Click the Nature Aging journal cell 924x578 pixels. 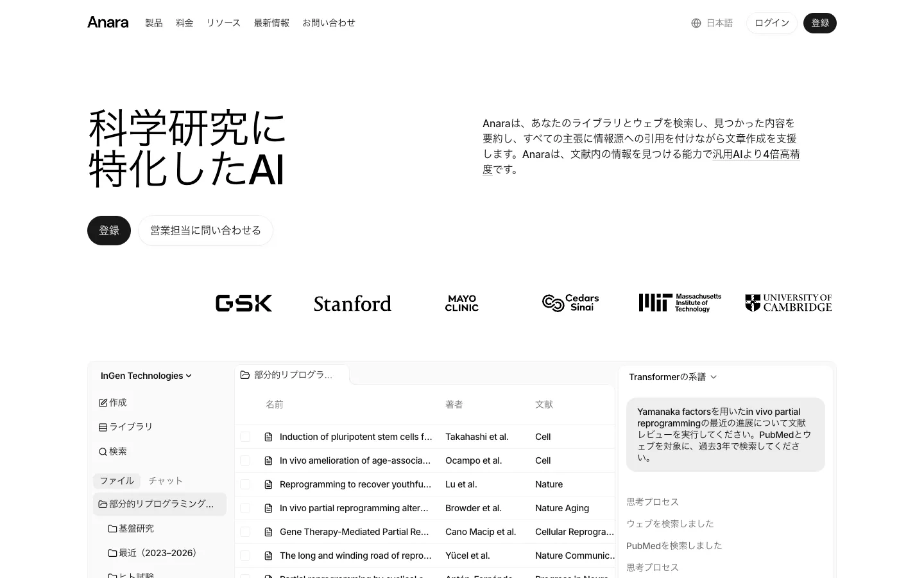pos(562,508)
